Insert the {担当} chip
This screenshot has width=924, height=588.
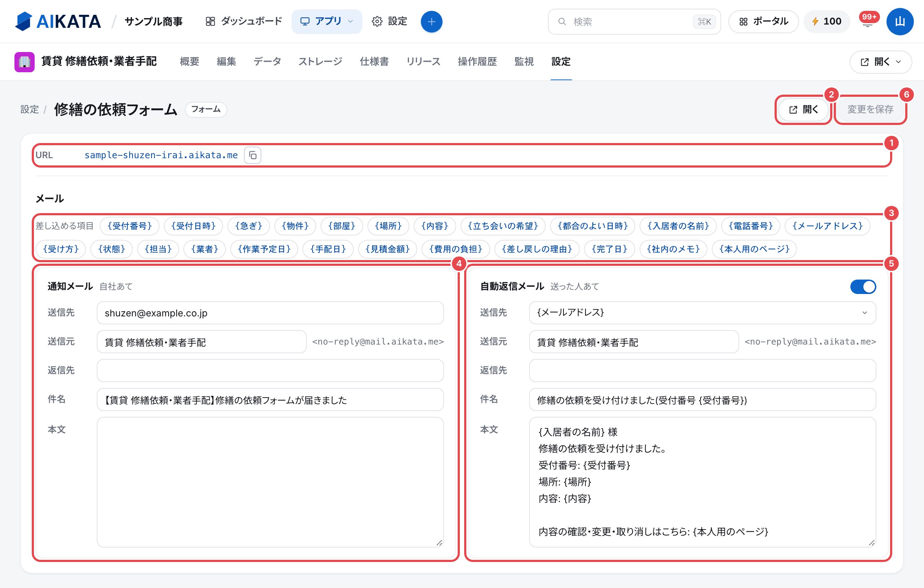tap(158, 249)
